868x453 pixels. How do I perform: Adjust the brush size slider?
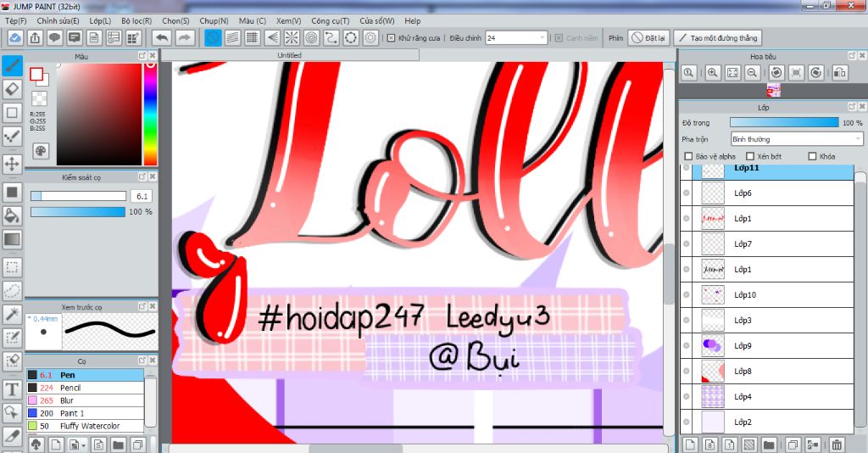pyautogui.click(x=78, y=196)
